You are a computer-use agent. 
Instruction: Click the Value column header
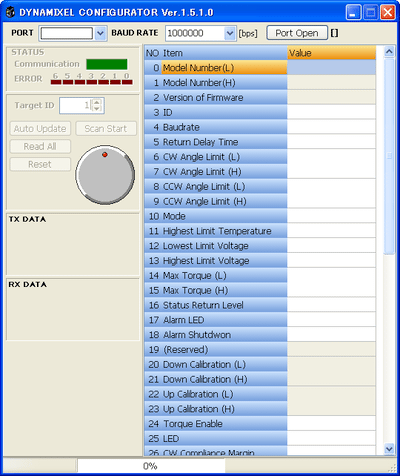pyautogui.click(x=331, y=53)
